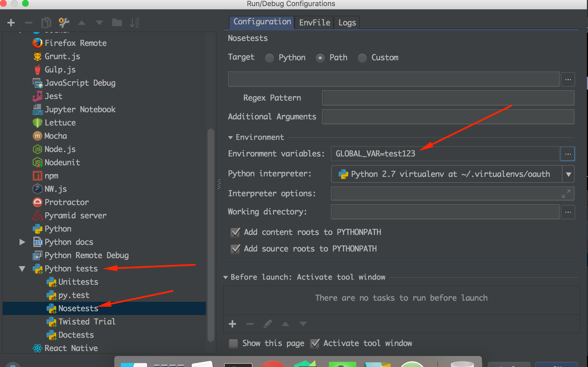Choose Path as the target type
This screenshot has height=367, width=588.
pyautogui.click(x=320, y=58)
